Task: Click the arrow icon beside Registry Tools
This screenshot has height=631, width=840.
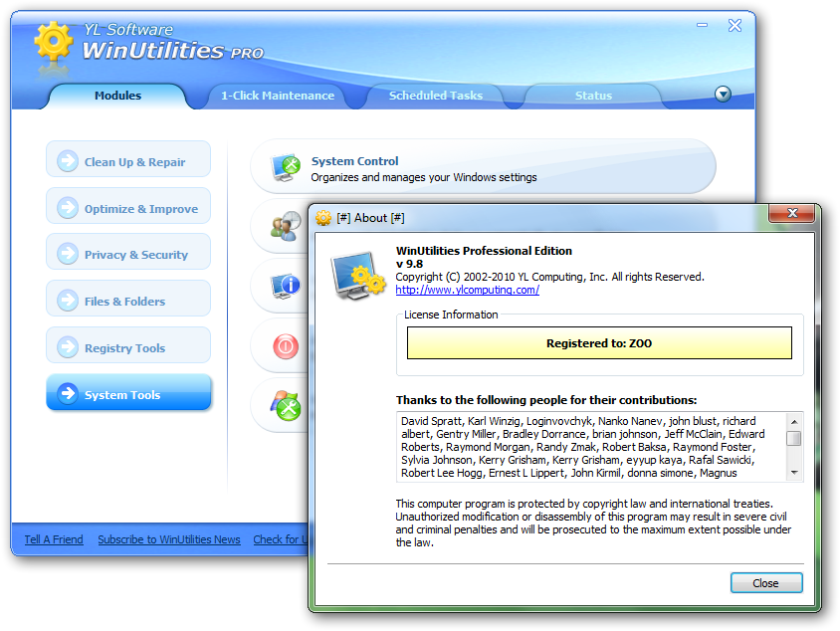Action: (x=68, y=347)
